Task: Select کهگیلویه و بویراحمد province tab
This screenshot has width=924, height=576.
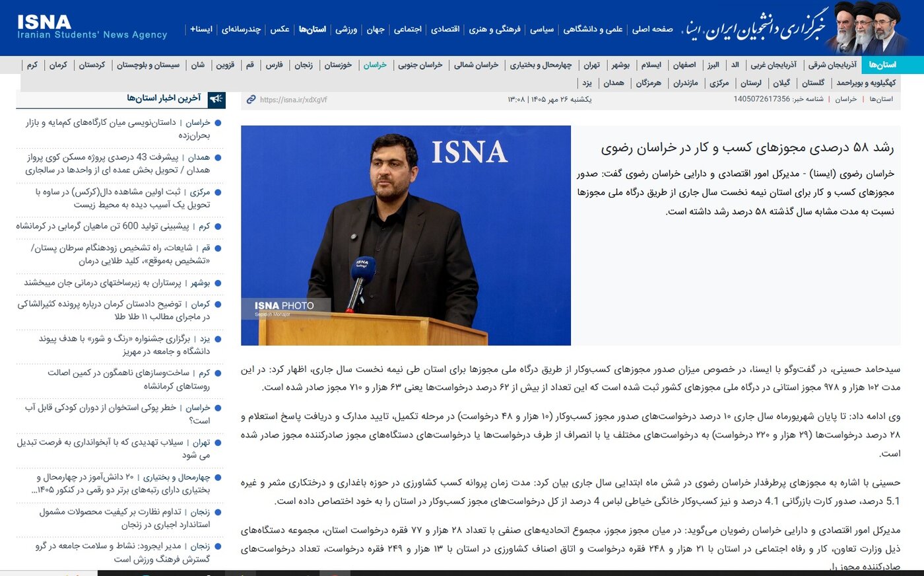Action: click(x=867, y=83)
